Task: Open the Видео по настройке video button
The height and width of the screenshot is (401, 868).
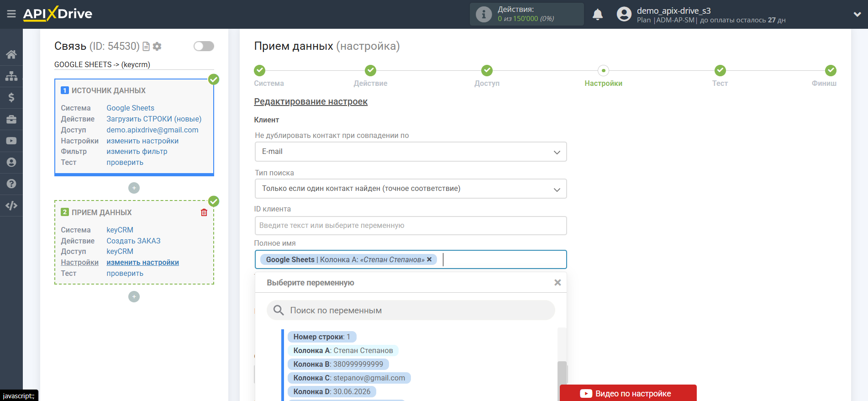Action: [x=628, y=393]
